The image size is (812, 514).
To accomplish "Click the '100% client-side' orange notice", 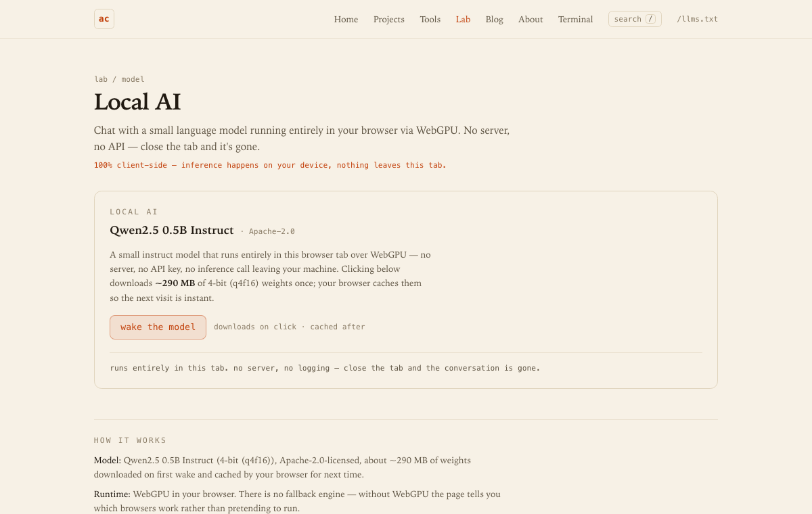I will click(270, 165).
